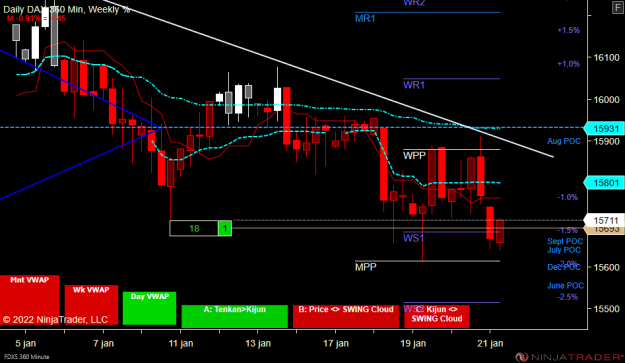The width and height of the screenshot is (625, 363).
Task: Select the WPP pivot level label
Action: coord(415,155)
